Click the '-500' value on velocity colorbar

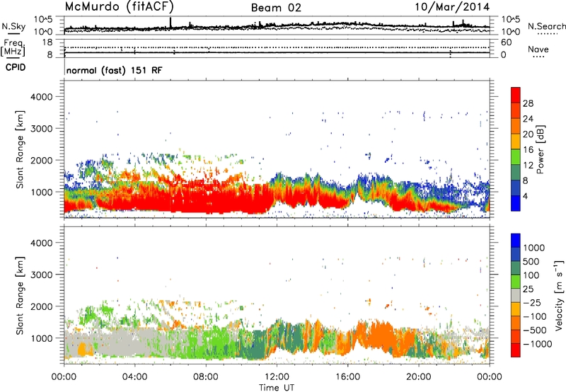(535, 330)
